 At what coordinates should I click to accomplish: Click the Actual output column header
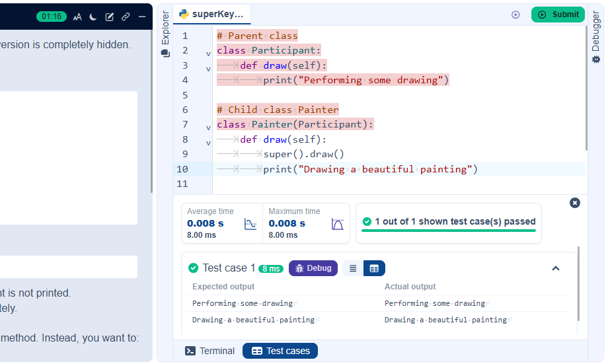pyautogui.click(x=410, y=287)
